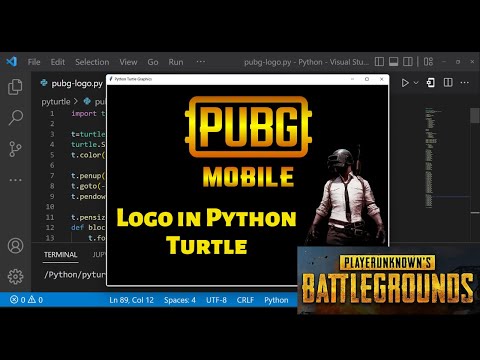This screenshot has width=480, height=360.
Task: Toggle secondary side bar layout icon
Action: point(408,62)
